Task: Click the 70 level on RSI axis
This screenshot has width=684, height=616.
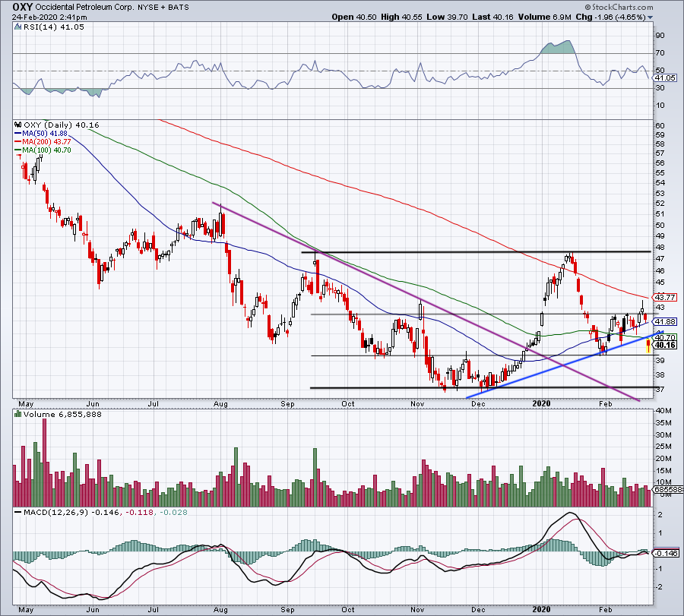Action: tap(660, 53)
